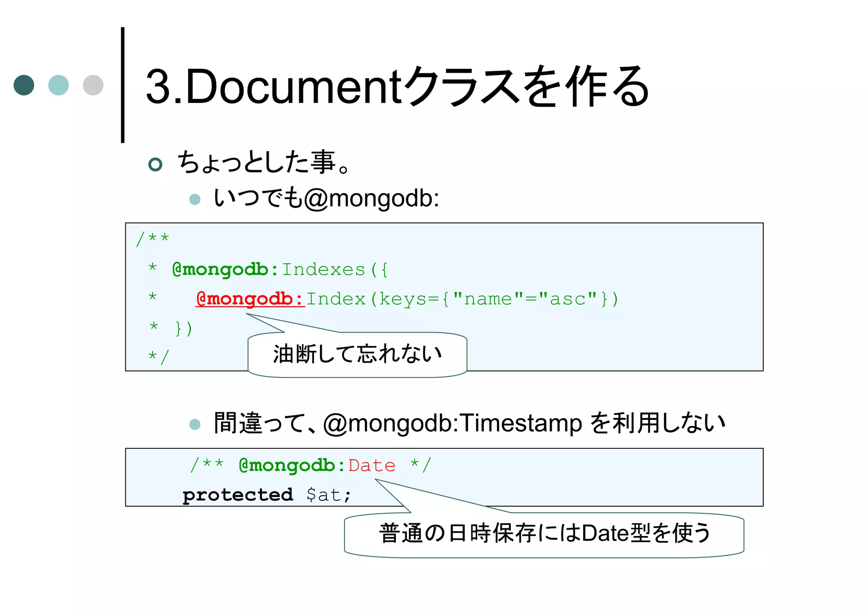This screenshot has width=868, height=613.
Task: Click the red "Date" annotation text
Action: 372,466
